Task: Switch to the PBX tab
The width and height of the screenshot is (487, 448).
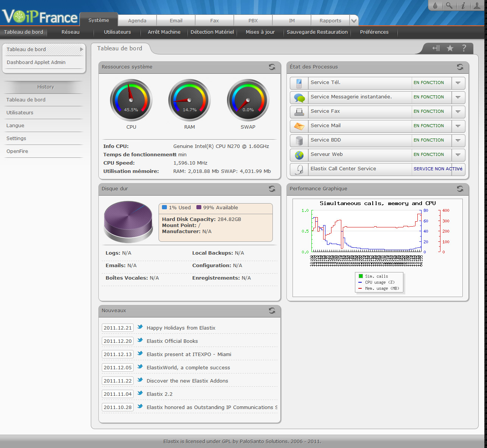Action: (253, 21)
